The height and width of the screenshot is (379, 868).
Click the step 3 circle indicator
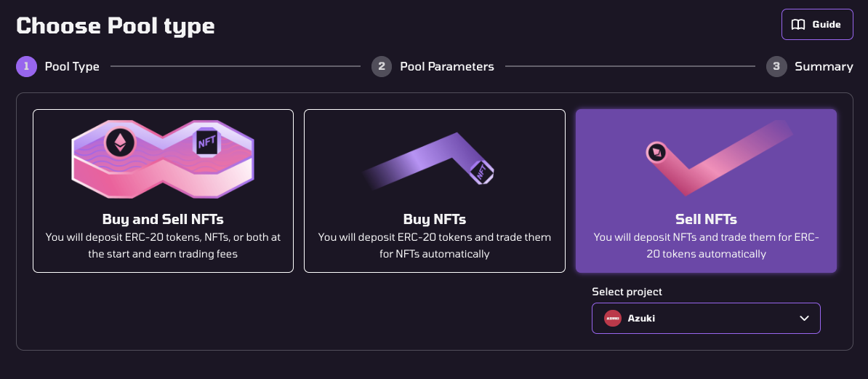coord(776,67)
